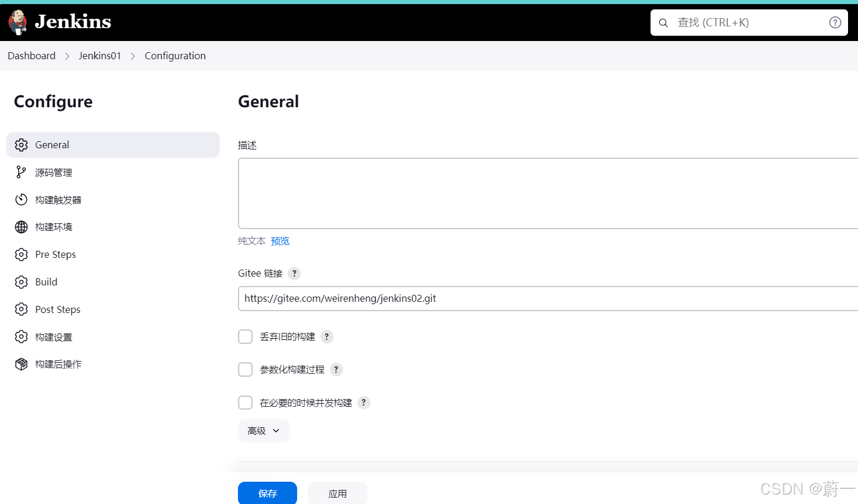858x504 pixels.
Task: Go to Post Steps section
Action: pos(113,309)
